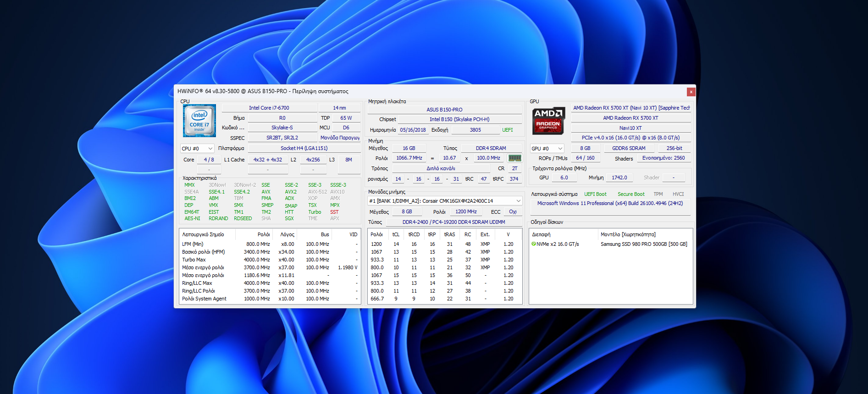Click the RDSEED feature flag
The width and height of the screenshot is (868, 394).
(243, 218)
